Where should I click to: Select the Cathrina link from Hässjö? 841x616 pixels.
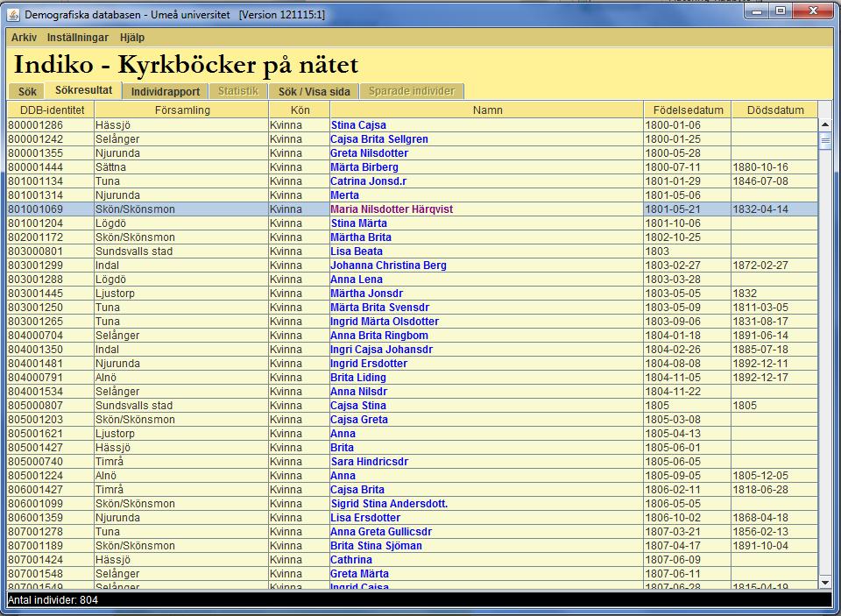tap(351, 560)
